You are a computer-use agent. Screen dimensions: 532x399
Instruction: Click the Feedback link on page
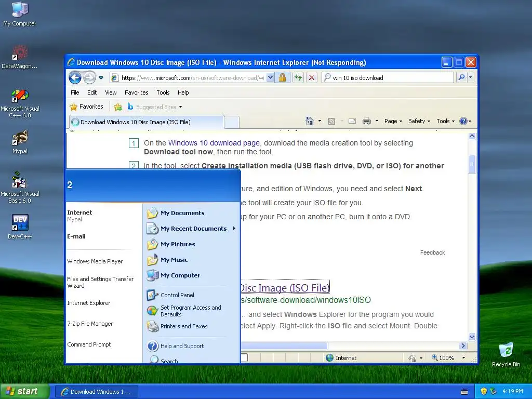[x=432, y=252]
